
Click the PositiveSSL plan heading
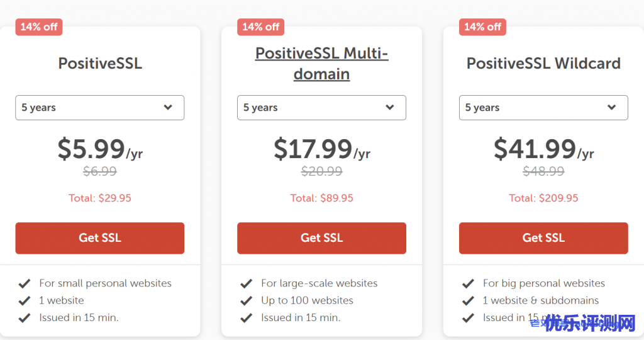(100, 63)
